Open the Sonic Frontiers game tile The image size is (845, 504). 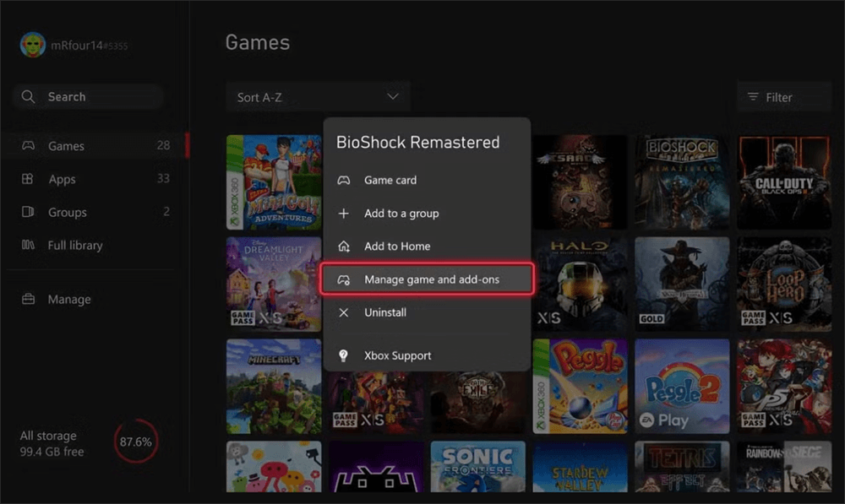477,466
